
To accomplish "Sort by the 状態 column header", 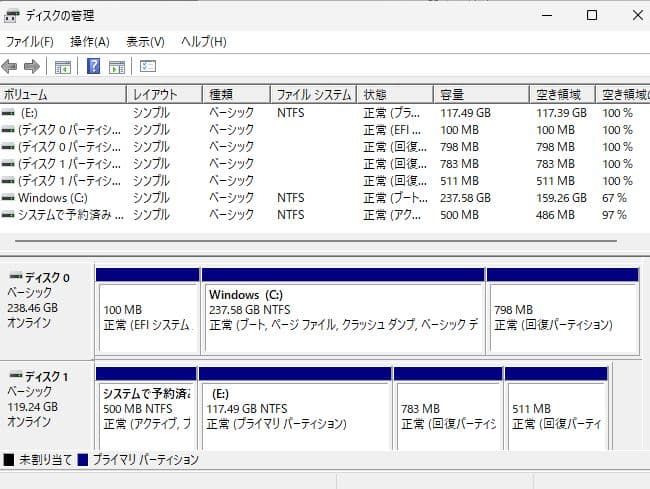I will tap(395, 95).
